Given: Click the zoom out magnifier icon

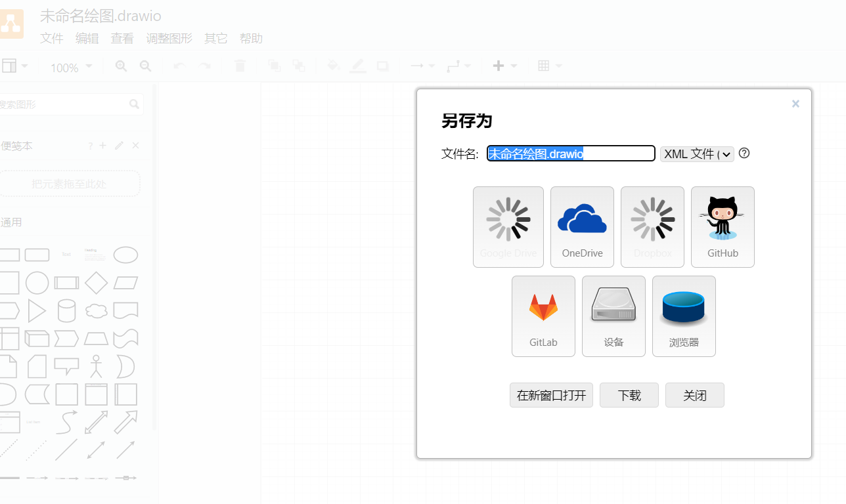Looking at the screenshot, I should [146, 66].
